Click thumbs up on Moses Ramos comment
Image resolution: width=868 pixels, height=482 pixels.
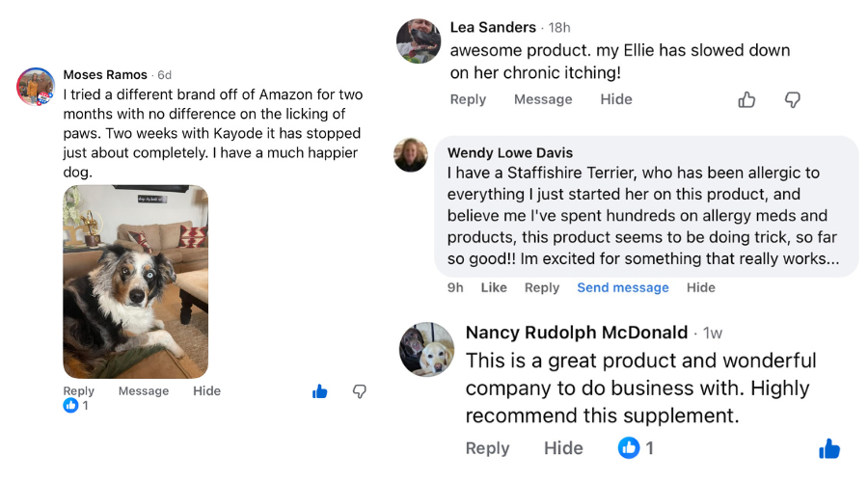[320, 391]
